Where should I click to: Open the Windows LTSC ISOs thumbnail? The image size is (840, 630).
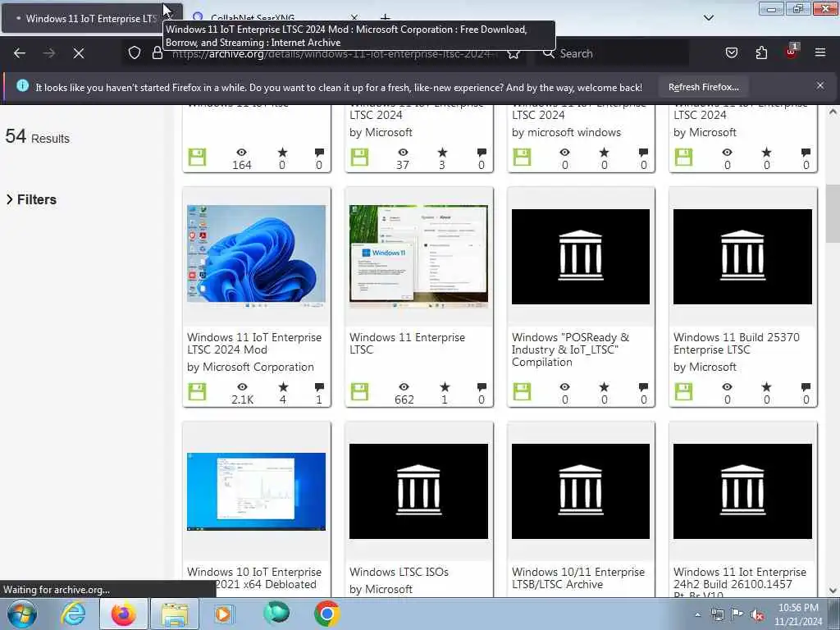(x=418, y=491)
